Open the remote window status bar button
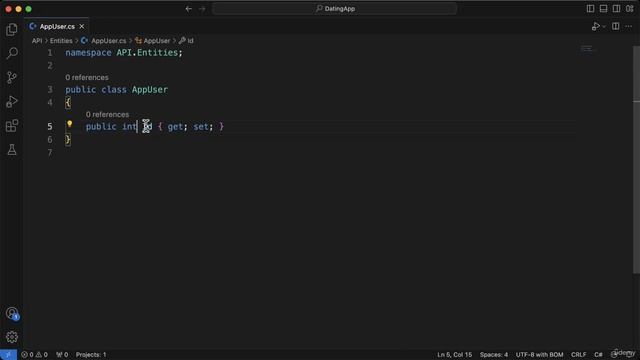 click(8, 355)
